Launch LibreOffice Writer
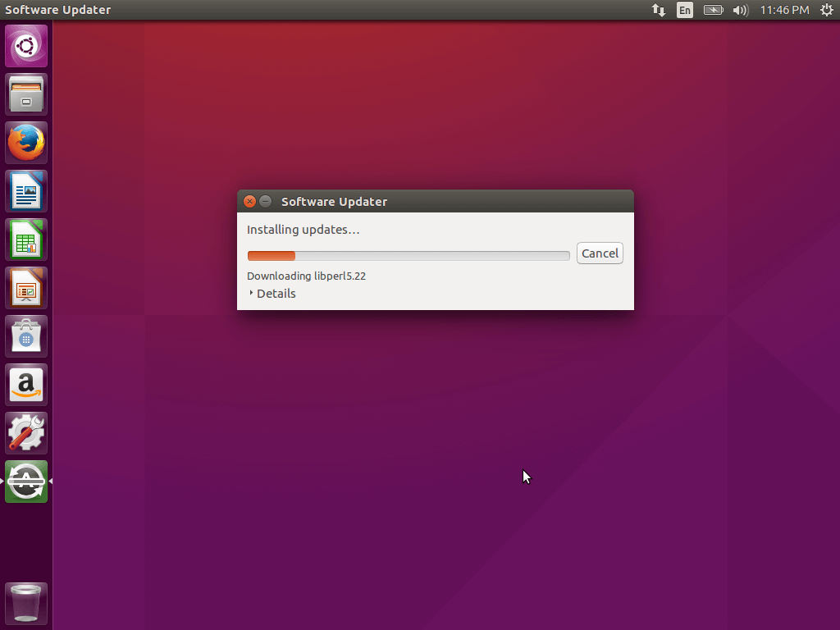The image size is (840, 630). (25, 190)
